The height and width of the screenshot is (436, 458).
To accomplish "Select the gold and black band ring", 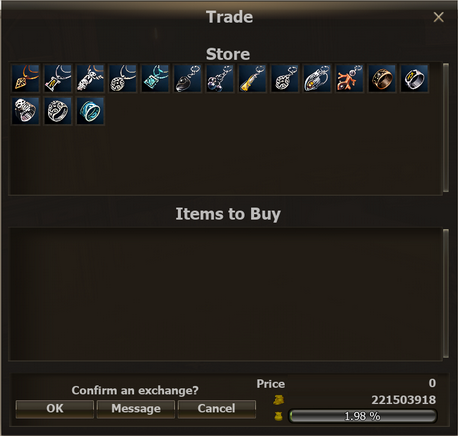I will coord(382,78).
